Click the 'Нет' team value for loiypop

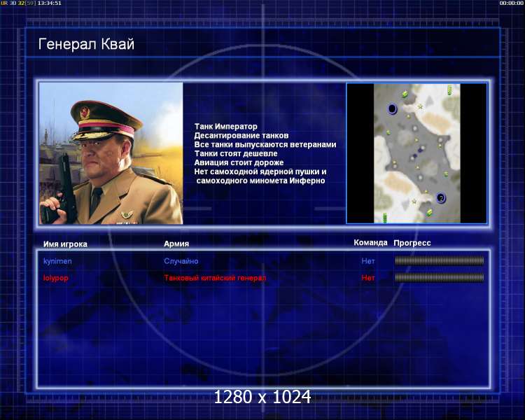[368, 278]
